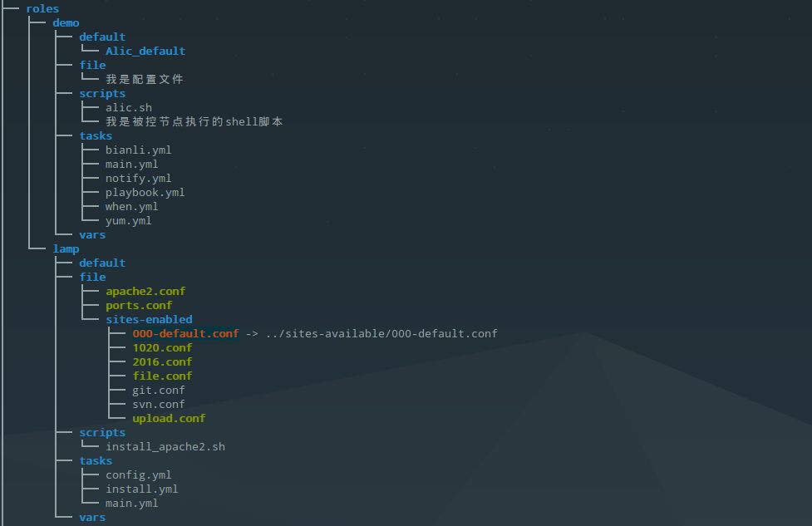Click the Alic_default entry
The width and height of the screenshot is (812, 526).
click(145, 52)
